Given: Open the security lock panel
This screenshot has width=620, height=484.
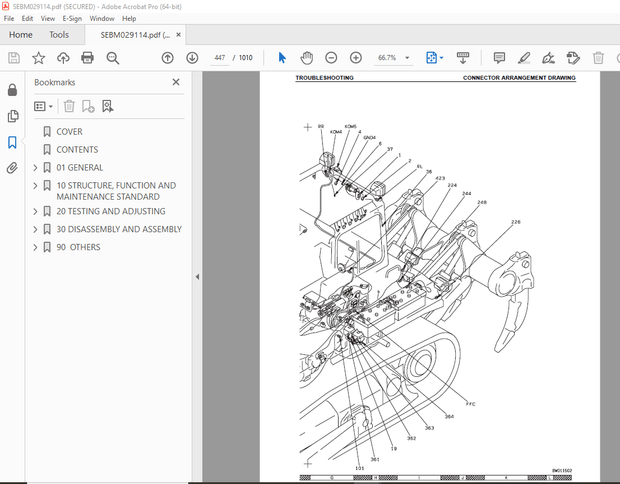Looking at the screenshot, I should click(12, 90).
